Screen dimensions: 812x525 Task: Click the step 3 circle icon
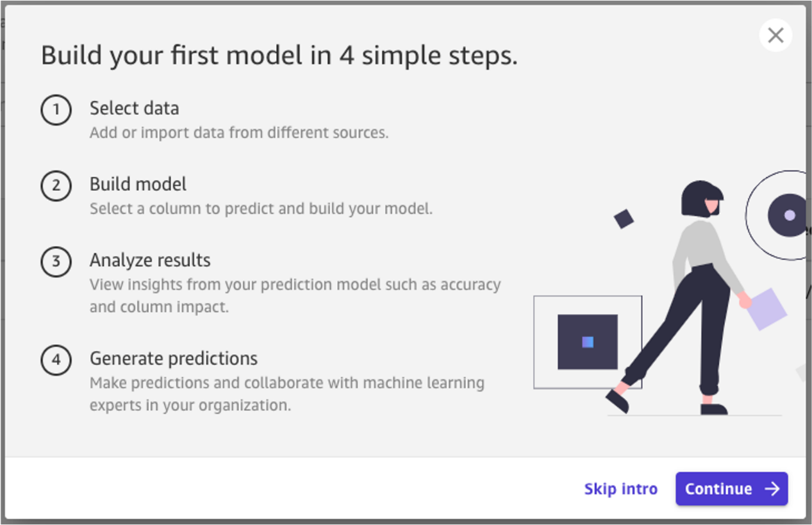(x=56, y=262)
